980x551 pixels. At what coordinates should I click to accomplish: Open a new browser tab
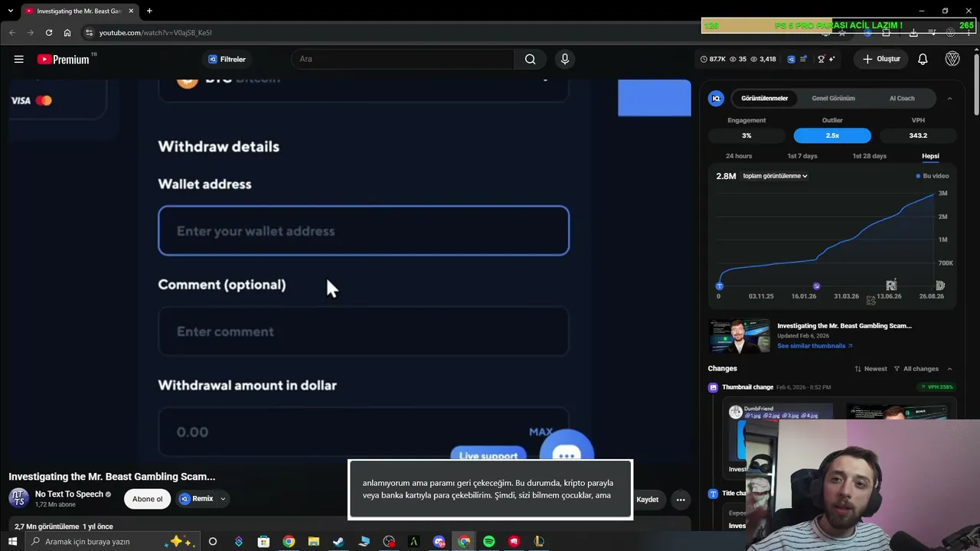tap(149, 11)
